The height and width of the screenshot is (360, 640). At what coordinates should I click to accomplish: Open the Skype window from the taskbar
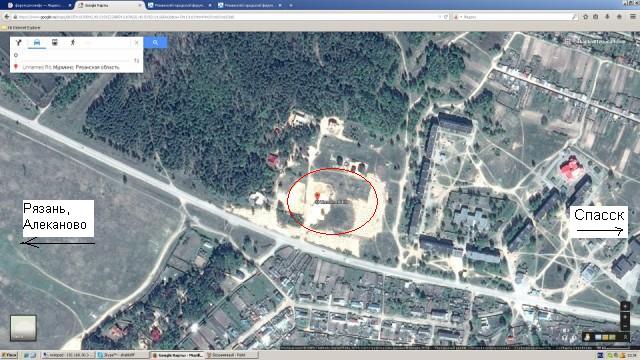point(122,355)
